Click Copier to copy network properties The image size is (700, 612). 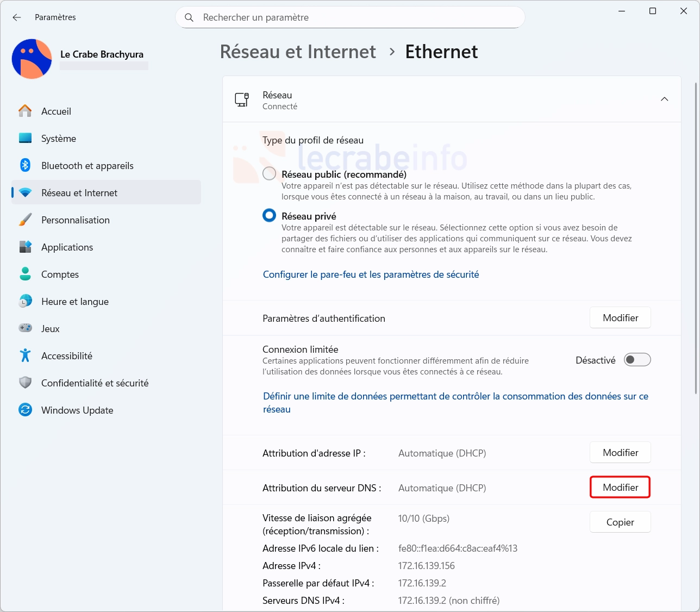point(620,522)
